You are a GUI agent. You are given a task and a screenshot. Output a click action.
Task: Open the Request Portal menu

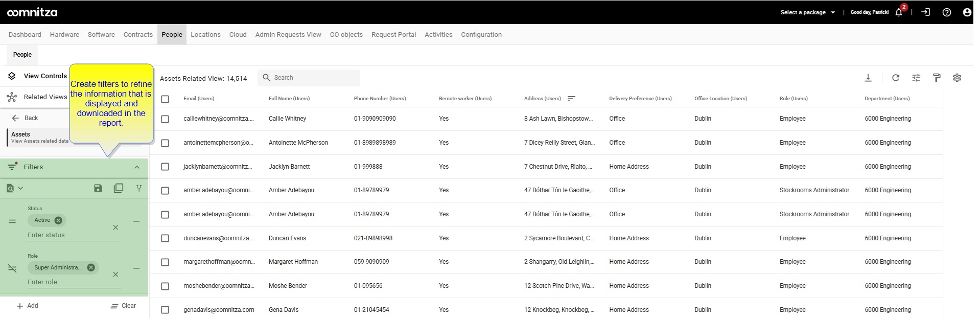click(393, 35)
